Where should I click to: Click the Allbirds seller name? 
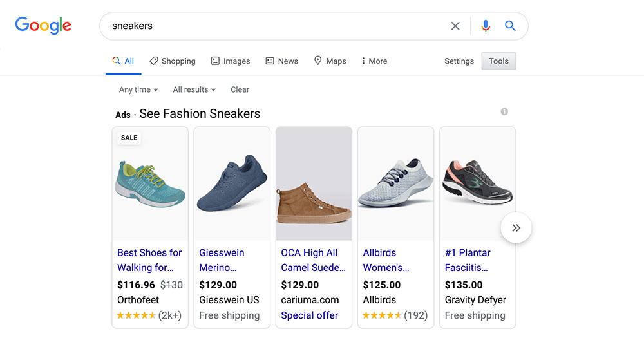point(379,300)
